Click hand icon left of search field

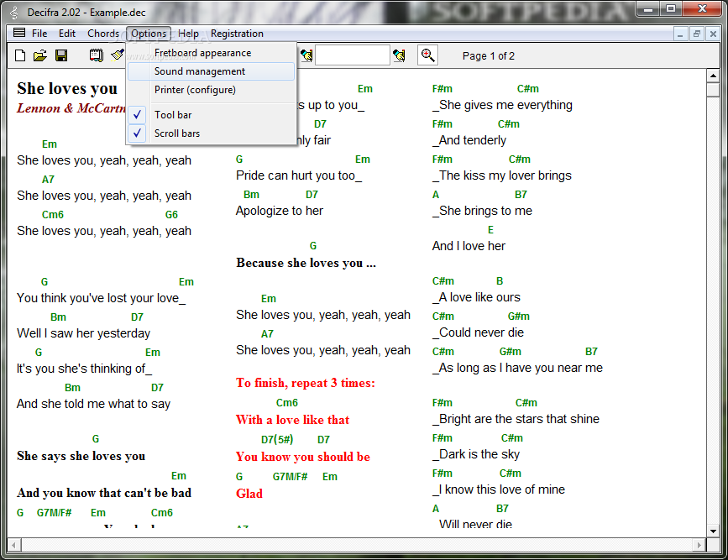point(306,55)
